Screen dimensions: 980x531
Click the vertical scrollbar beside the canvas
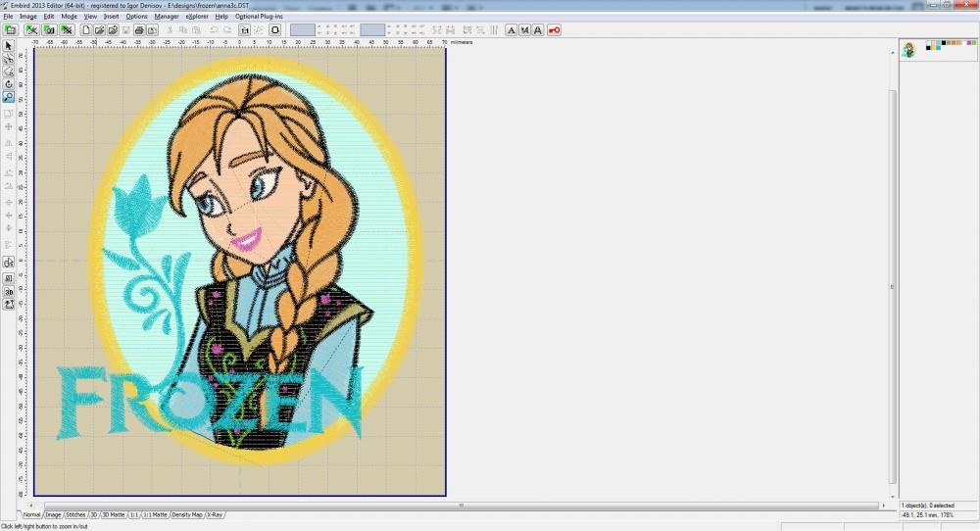(x=893, y=286)
